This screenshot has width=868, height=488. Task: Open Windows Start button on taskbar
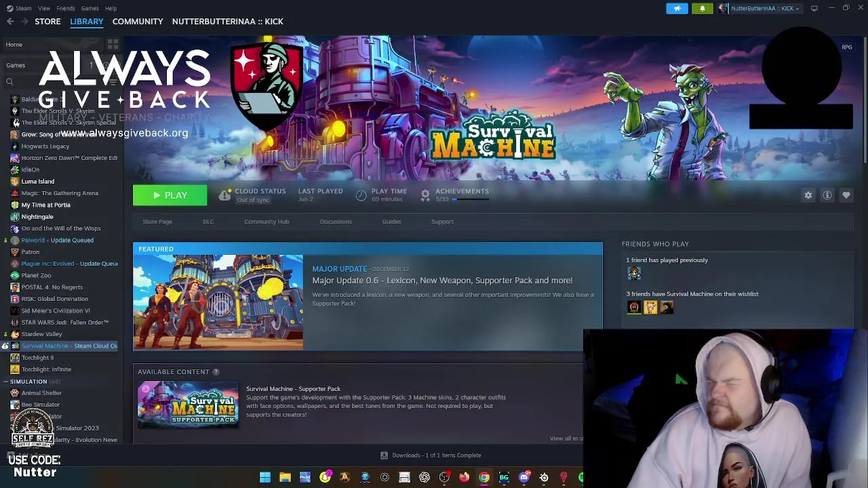tap(265, 478)
